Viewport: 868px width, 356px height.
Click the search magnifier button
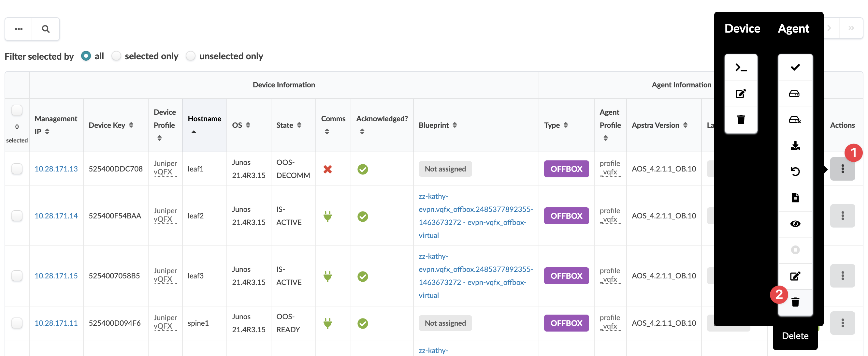pyautogui.click(x=46, y=29)
